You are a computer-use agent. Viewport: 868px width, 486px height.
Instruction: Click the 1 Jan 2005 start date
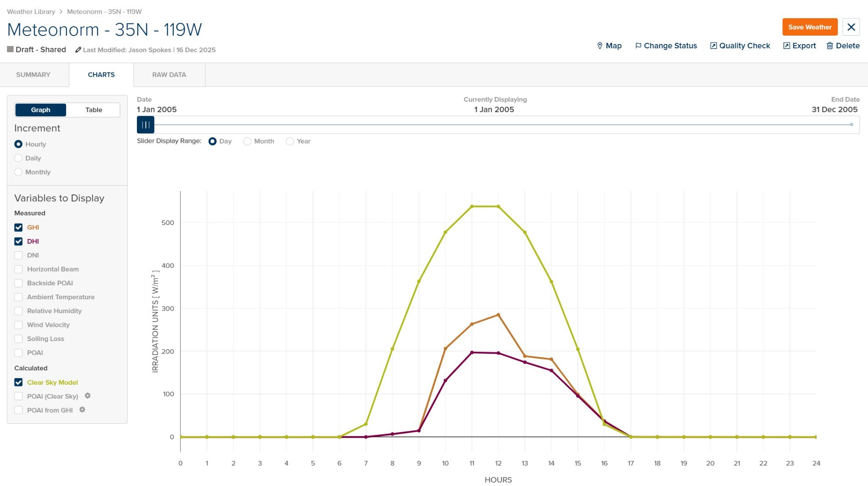(157, 110)
